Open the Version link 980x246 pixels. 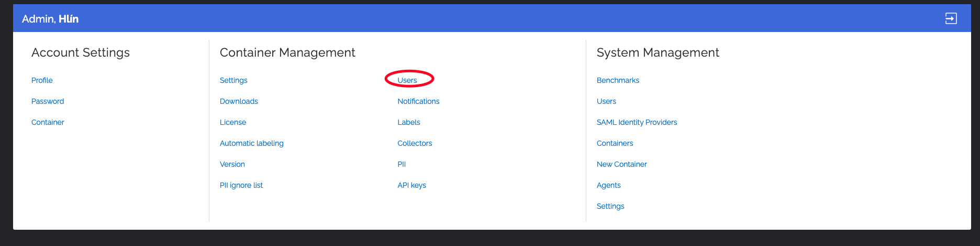[x=232, y=164]
